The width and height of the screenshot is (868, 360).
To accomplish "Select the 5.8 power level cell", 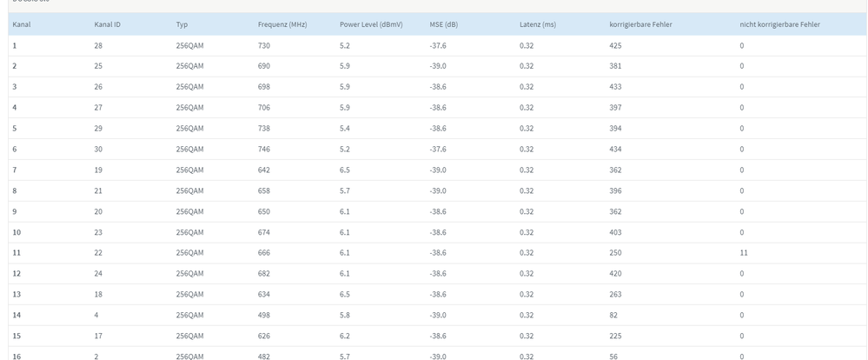I will (x=345, y=315).
